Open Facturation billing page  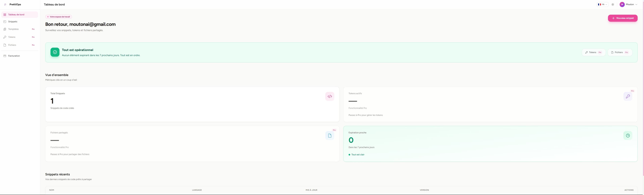tap(14, 56)
